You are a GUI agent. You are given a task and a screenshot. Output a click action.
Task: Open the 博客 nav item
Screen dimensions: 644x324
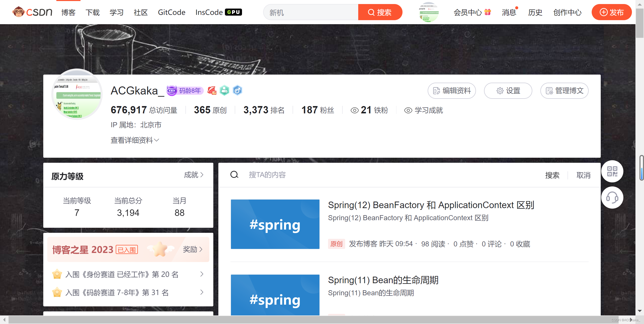pos(68,12)
